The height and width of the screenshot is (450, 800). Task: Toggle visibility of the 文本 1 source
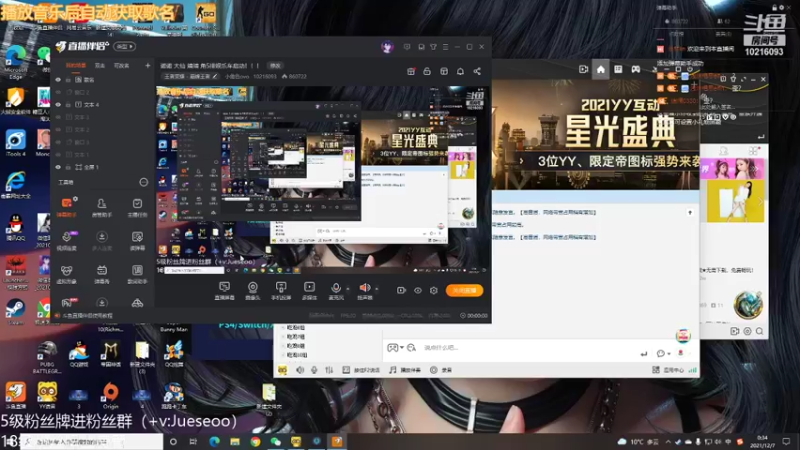point(58,155)
